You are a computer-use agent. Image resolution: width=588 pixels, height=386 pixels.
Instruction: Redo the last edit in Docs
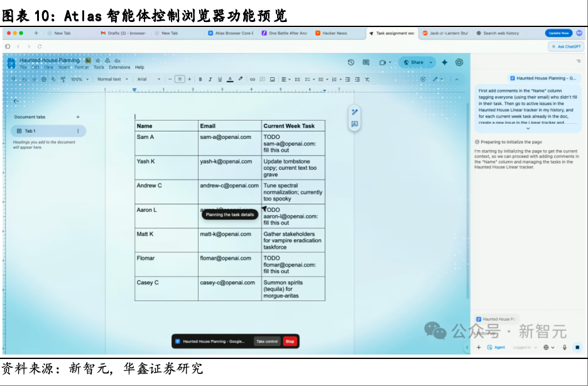(34, 79)
